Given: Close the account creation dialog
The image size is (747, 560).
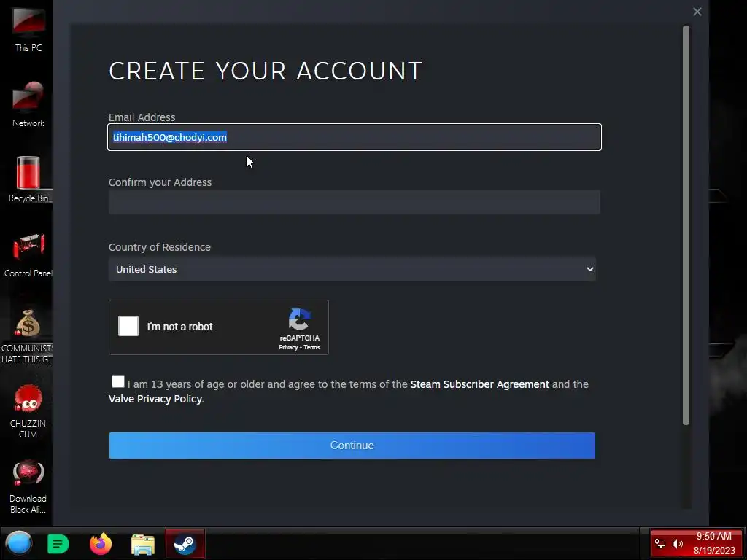Looking at the screenshot, I should coord(697,12).
